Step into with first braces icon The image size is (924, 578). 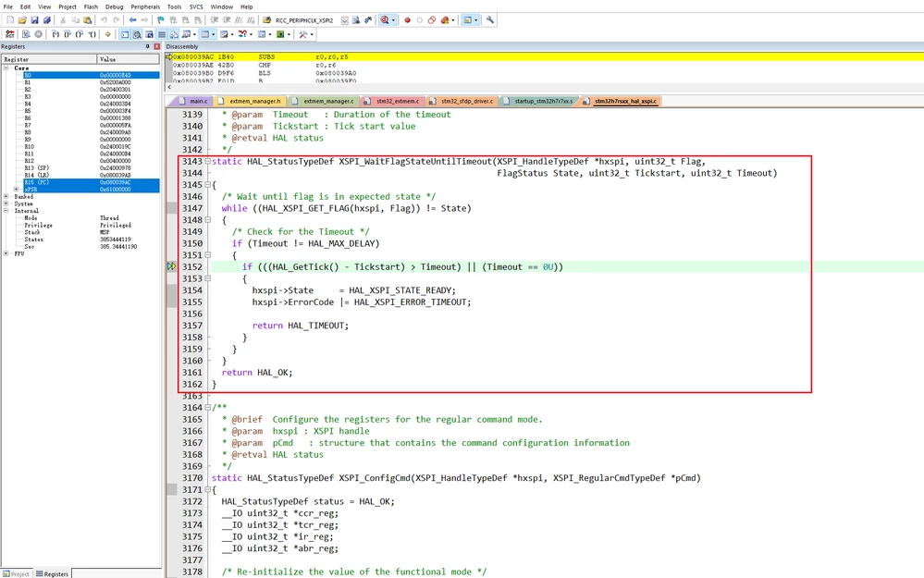(x=55, y=34)
